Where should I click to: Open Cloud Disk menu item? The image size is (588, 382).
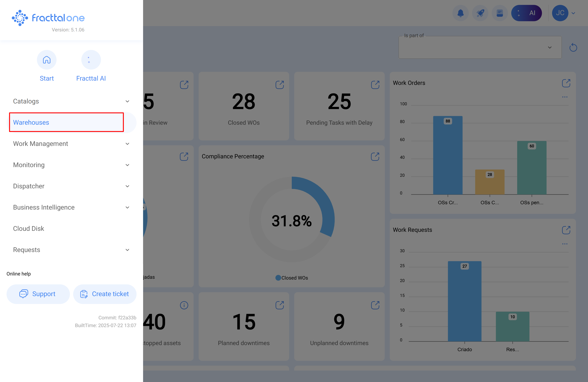[29, 229]
